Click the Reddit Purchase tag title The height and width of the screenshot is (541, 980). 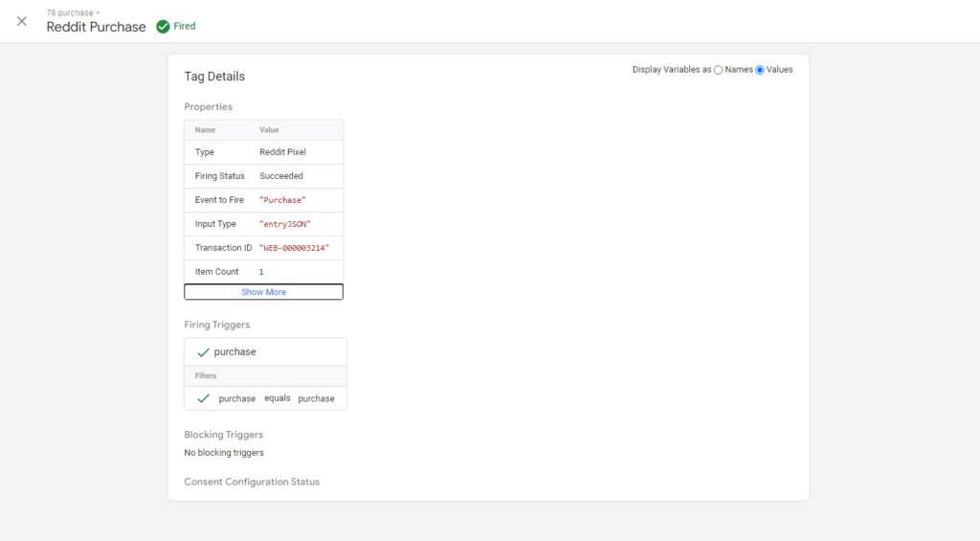click(x=96, y=27)
